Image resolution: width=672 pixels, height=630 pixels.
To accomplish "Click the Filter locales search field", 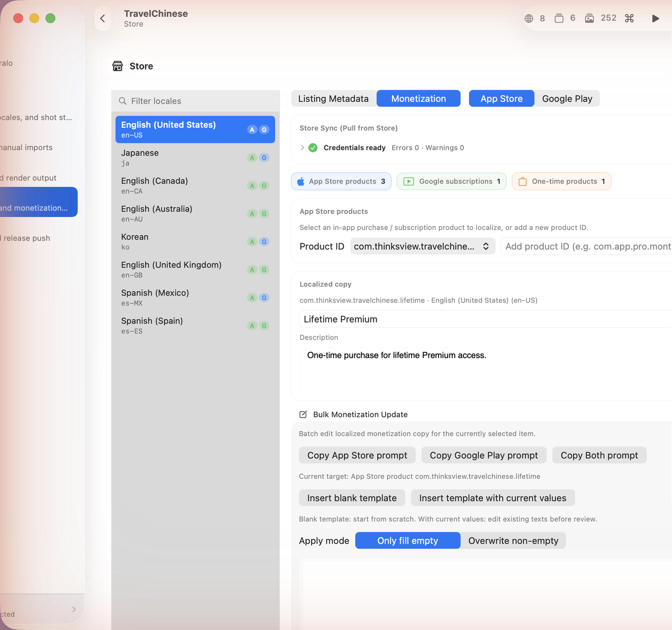I will pyautogui.click(x=196, y=101).
